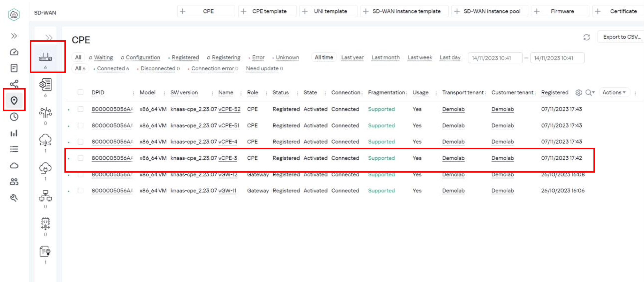Select the vGW-11 row checkbox

pos(81,191)
